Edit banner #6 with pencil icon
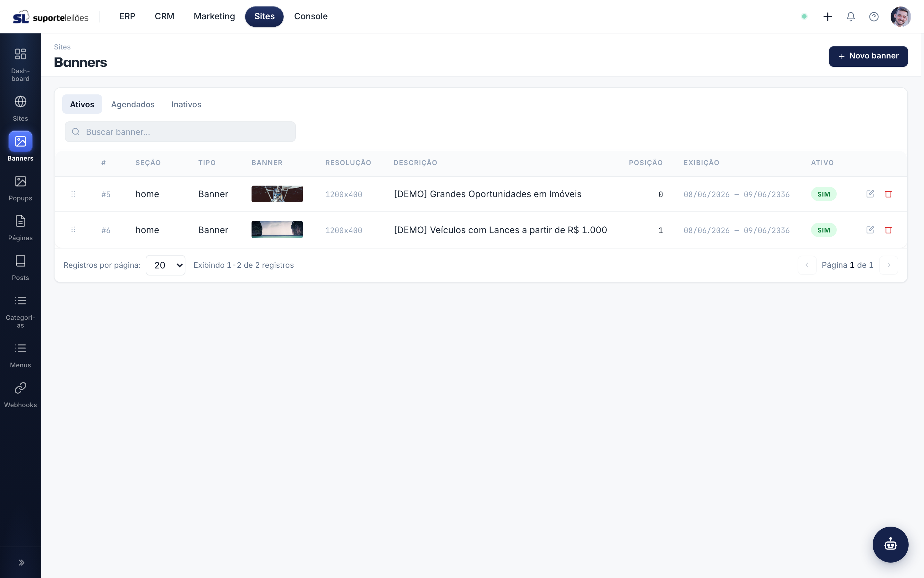Screen dimensions: 924x578 point(870,230)
